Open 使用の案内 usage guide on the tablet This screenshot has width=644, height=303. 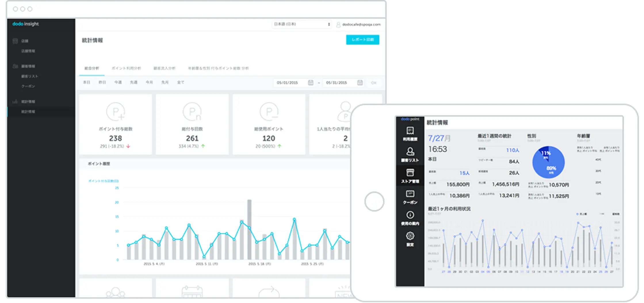coord(410,218)
